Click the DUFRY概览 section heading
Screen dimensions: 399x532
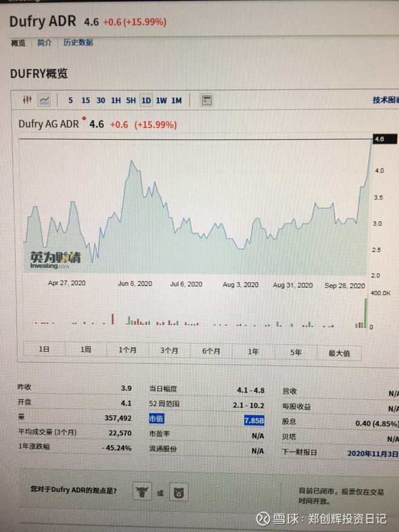click(x=39, y=73)
